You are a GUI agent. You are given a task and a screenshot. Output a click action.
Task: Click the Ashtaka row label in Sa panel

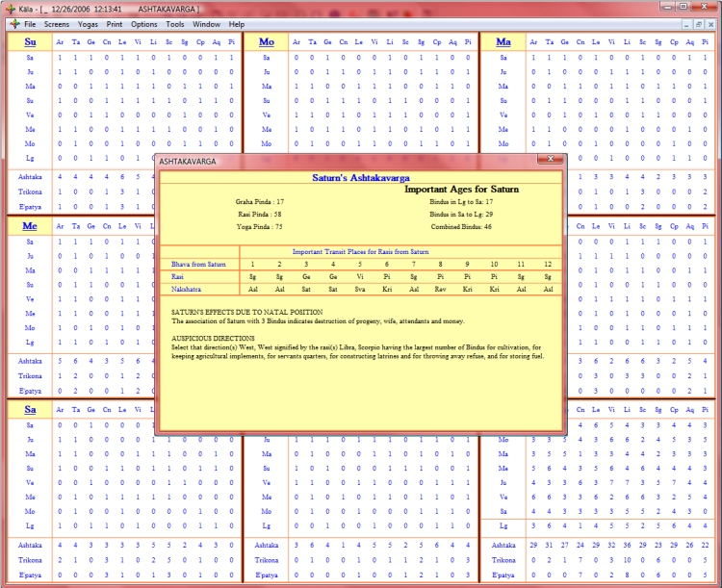30,546
